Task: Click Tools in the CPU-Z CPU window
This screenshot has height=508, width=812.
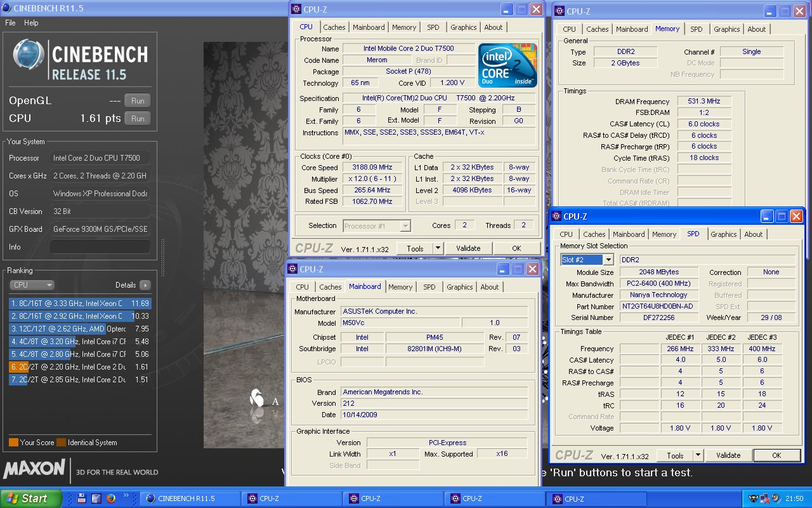Action: pyautogui.click(x=416, y=248)
